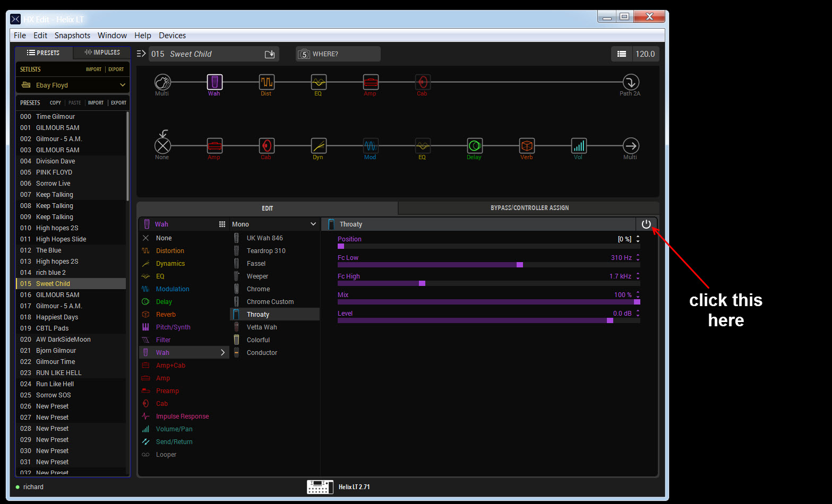Click Export in the Presets header

click(x=118, y=103)
